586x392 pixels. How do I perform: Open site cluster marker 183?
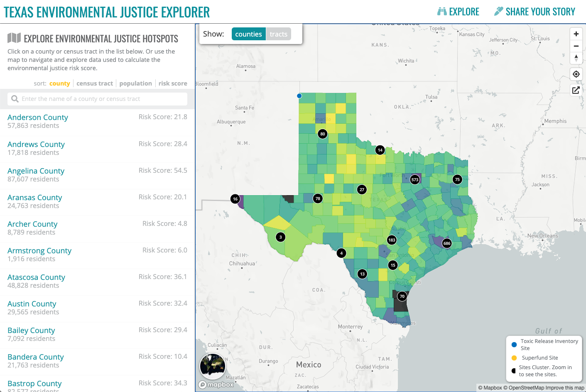(392, 240)
